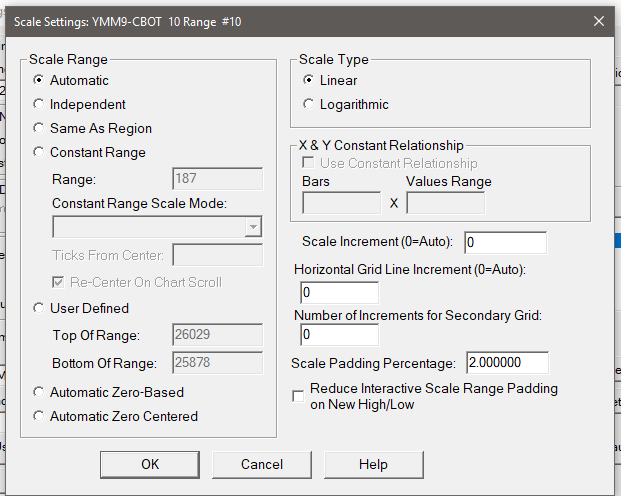Close the Scale Settings dialog

[598, 21]
